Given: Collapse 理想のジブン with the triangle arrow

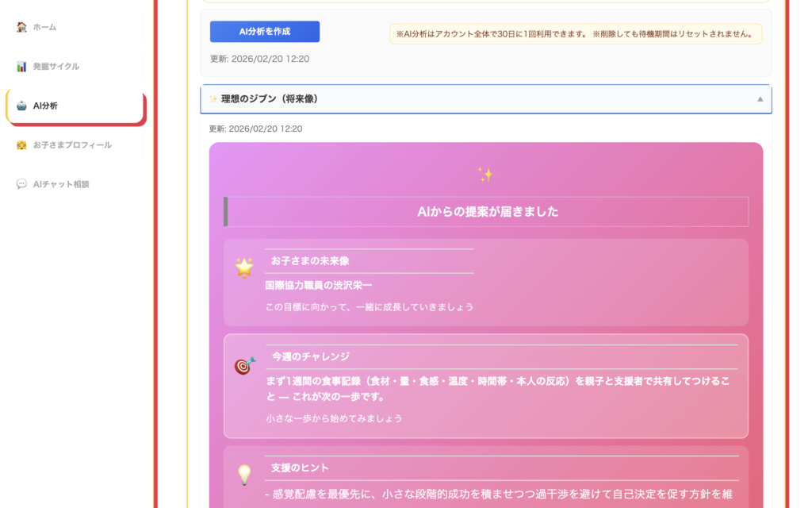Looking at the screenshot, I should tap(760, 98).
